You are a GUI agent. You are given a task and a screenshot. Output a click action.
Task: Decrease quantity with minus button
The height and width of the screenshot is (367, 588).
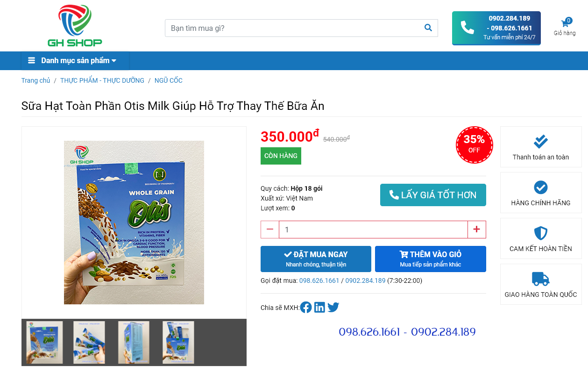[270, 230]
